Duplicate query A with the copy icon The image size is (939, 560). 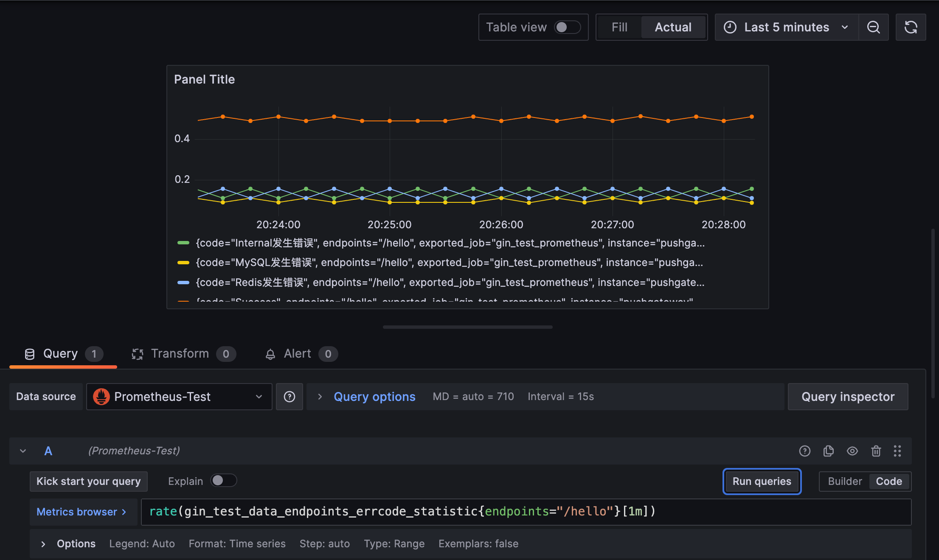click(x=828, y=451)
